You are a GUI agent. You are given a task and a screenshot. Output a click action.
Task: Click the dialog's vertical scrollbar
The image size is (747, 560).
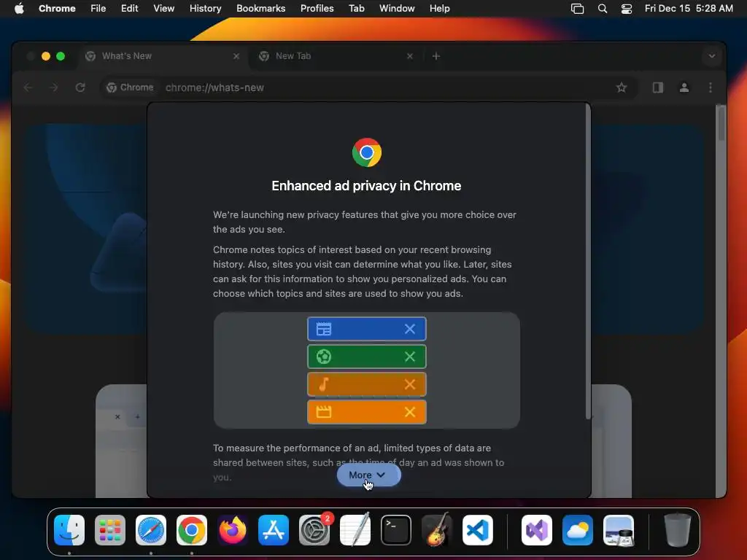click(588, 262)
